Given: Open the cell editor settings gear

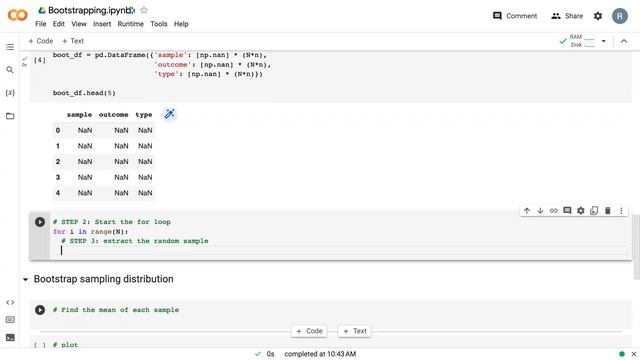Looking at the screenshot, I should click(580, 211).
